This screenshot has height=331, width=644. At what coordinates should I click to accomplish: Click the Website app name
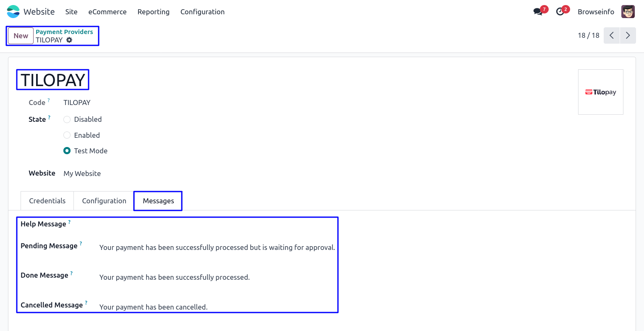click(39, 12)
